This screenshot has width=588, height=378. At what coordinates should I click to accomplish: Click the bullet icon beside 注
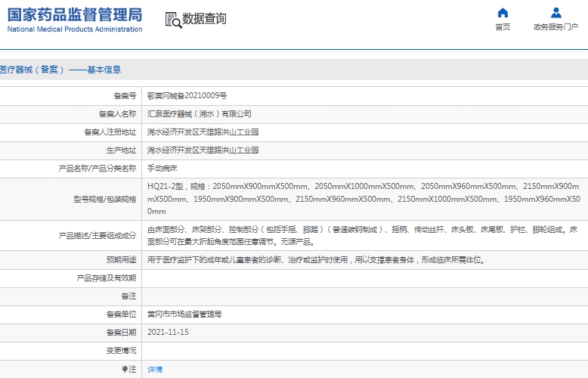tap(125, 369)
